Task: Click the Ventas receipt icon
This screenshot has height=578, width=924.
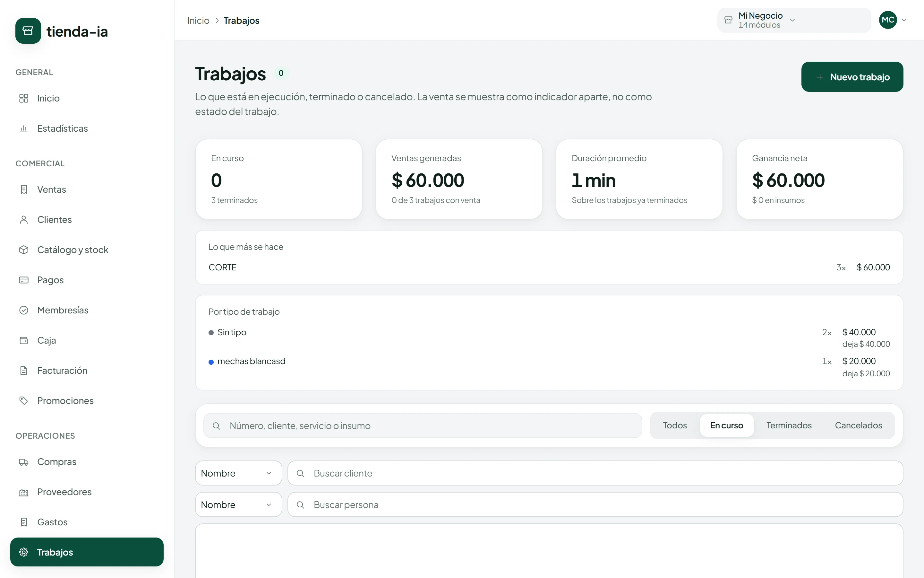Action: 24,189
